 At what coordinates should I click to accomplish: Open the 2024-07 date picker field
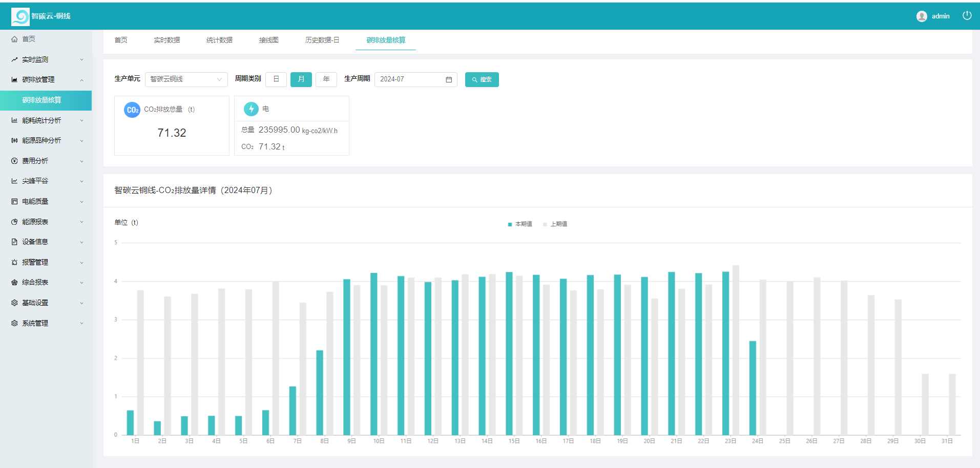click(410, 79)
